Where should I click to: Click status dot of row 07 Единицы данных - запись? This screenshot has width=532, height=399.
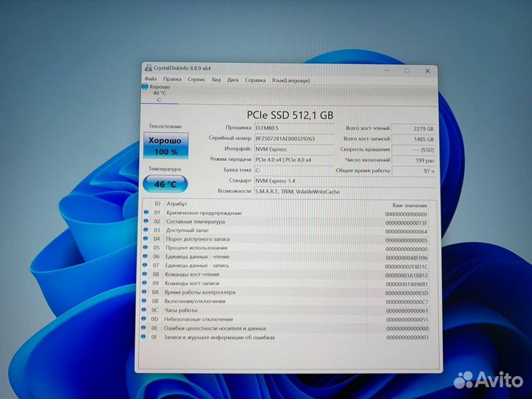pos(145,265)
